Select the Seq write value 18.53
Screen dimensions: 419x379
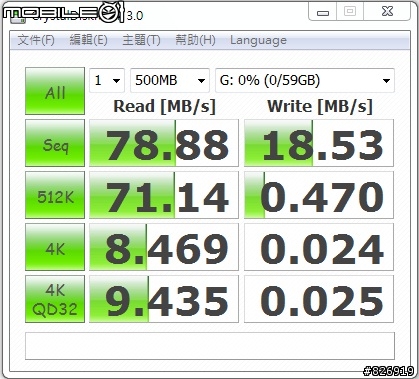[x=319, y=143]
